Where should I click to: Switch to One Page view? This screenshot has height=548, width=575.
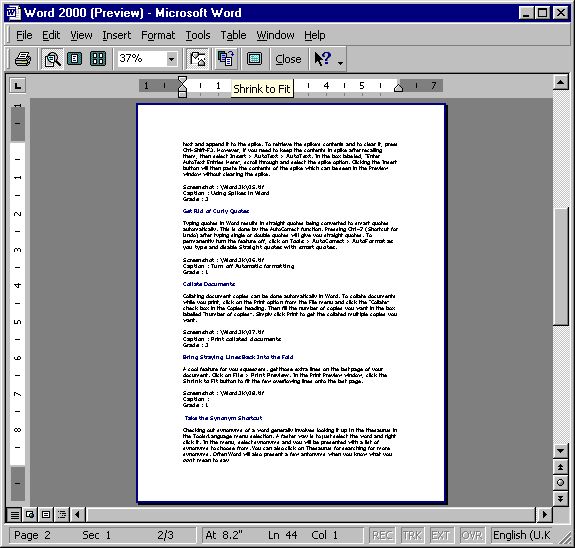pyautogui.click(x=75, y=59)
